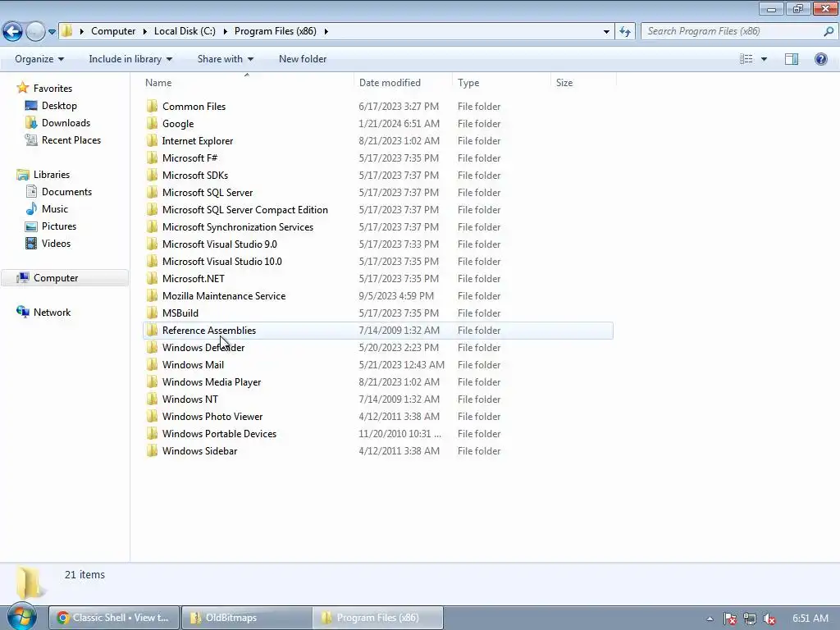Click the Downloads folder icon in Favorites
The image size is (840, 630).
tap(32, 123)
